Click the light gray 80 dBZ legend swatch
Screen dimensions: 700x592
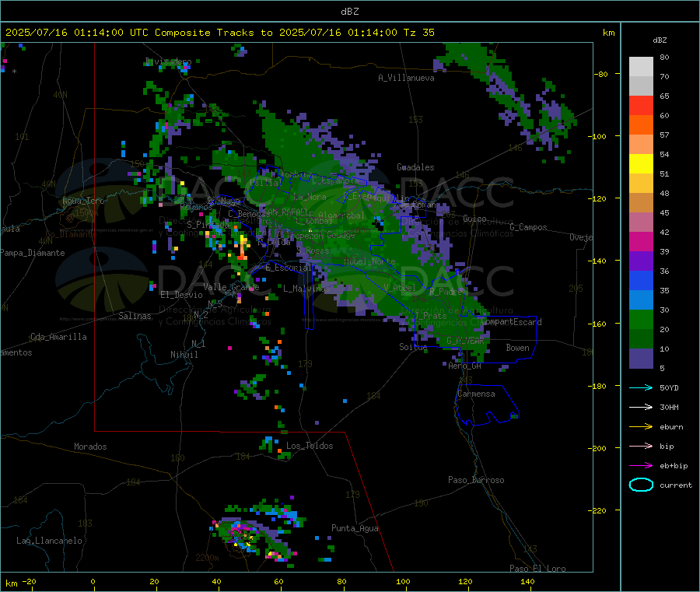pos(641,67)
